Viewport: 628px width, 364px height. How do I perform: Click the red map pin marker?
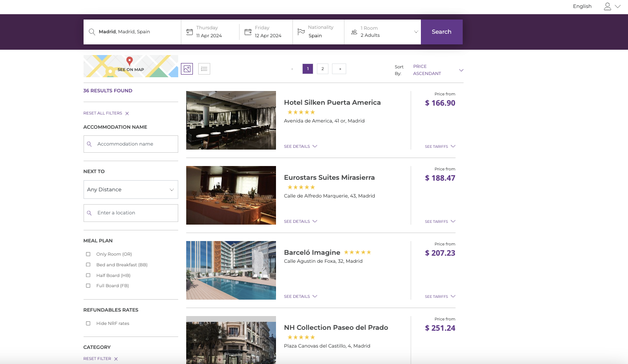[129, 61]
